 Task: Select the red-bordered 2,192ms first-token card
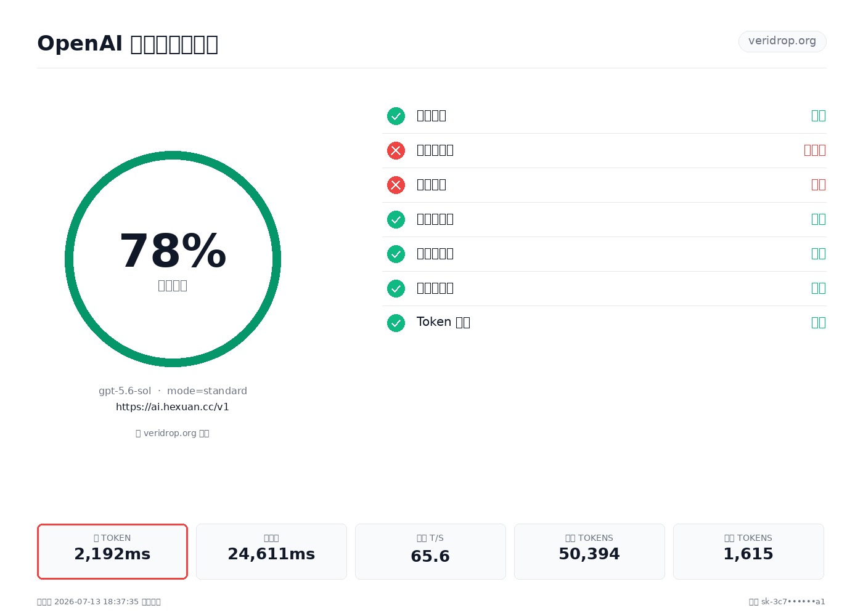[x=112, y=551]
